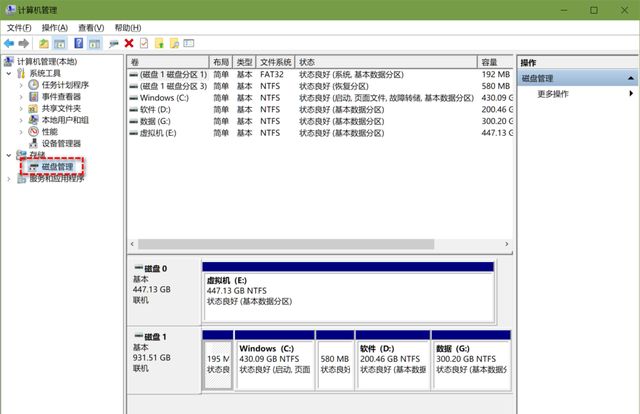
Task: Sort by the 容量 column header
Action: coord(496,62)
